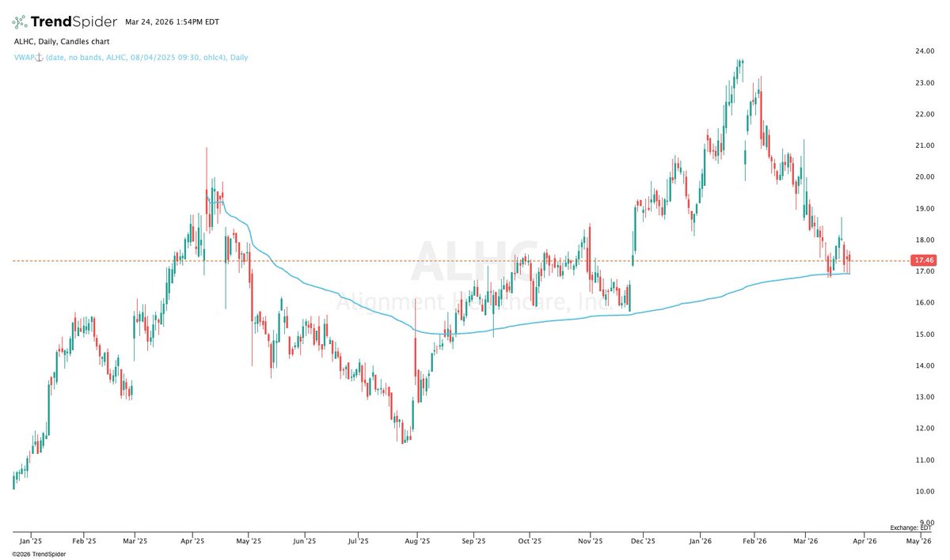The height and width of the screenshot is (560, 950).
Task: Click the 12.00 price axis label
Action: (925, 429)
